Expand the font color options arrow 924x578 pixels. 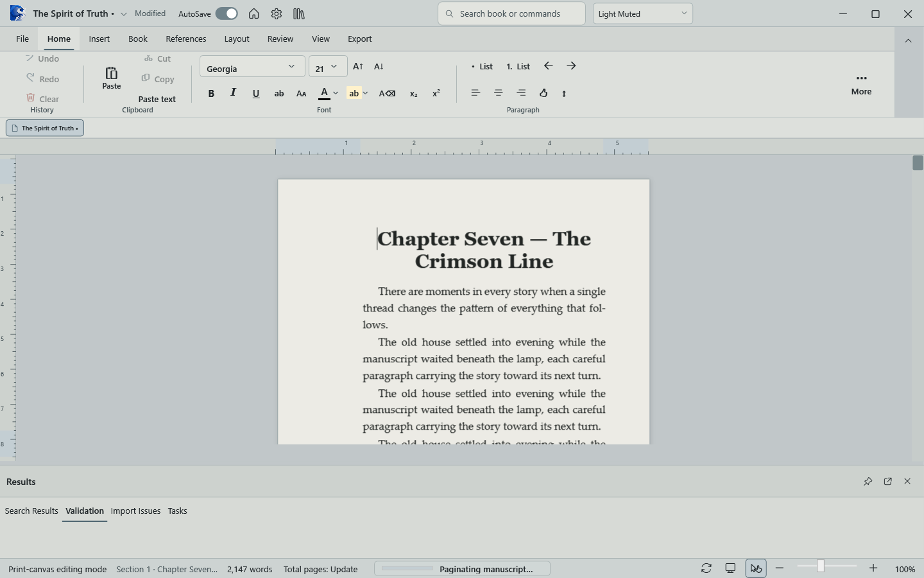click(x=336, y=93)
